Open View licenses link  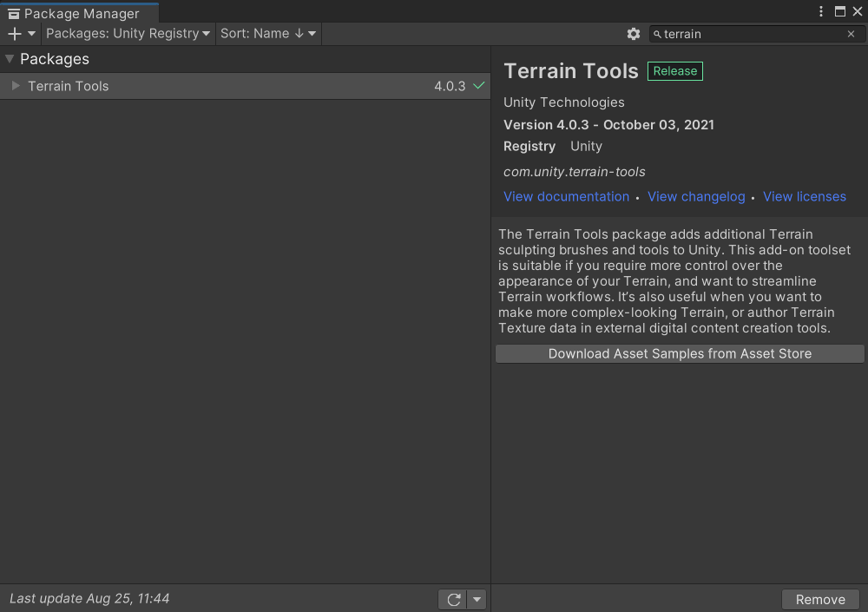click(x=805, y=196)
